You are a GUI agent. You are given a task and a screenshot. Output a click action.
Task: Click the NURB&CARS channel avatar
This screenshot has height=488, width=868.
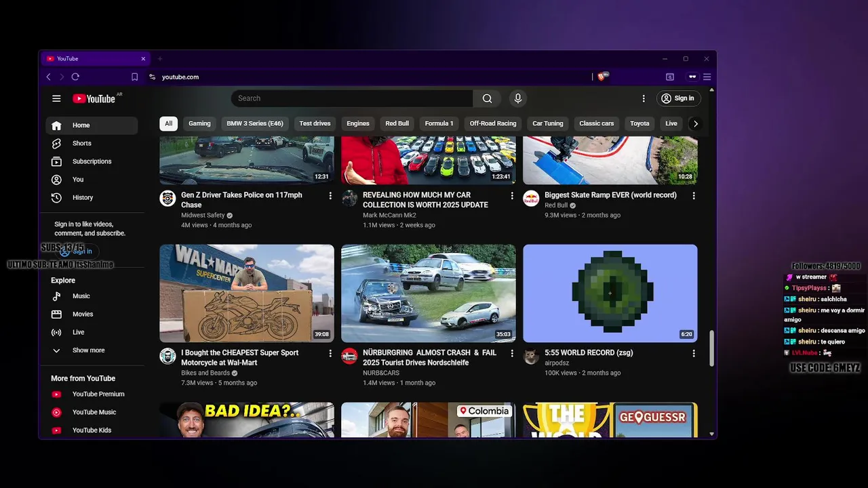tap(349, 356)
